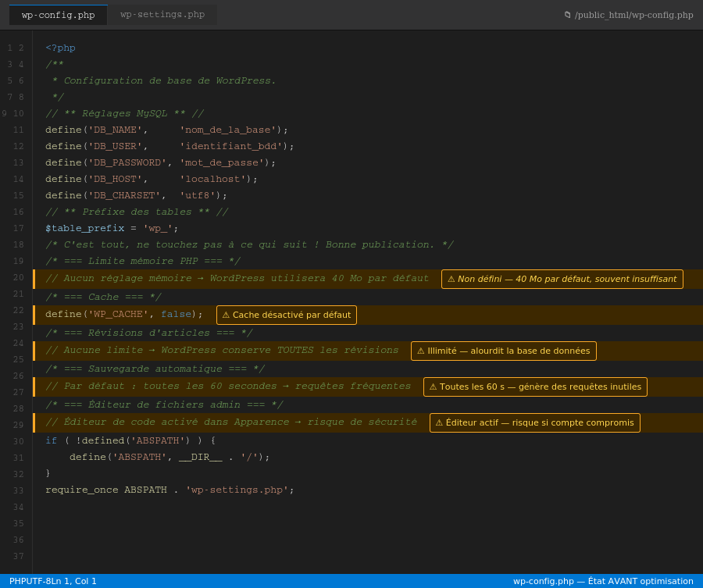The height and width of the screenshot is (588, 703).
Task: Place cursor on the '<?php' opening tag
Action: [60, 48]
